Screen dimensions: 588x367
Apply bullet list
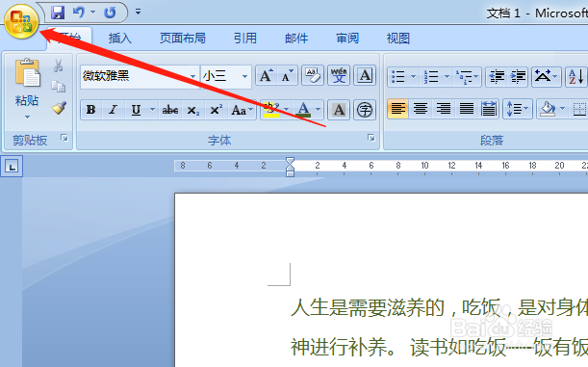point(398,76)
